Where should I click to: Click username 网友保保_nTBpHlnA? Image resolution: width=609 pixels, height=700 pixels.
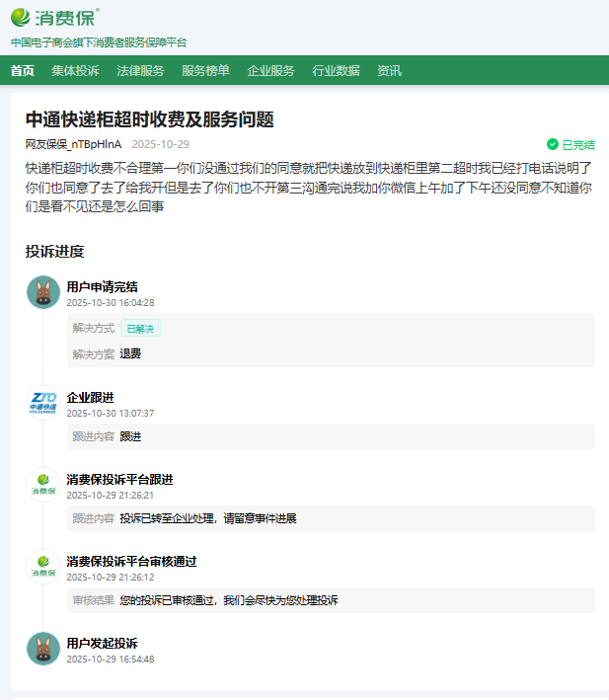(x=73, y=144)
